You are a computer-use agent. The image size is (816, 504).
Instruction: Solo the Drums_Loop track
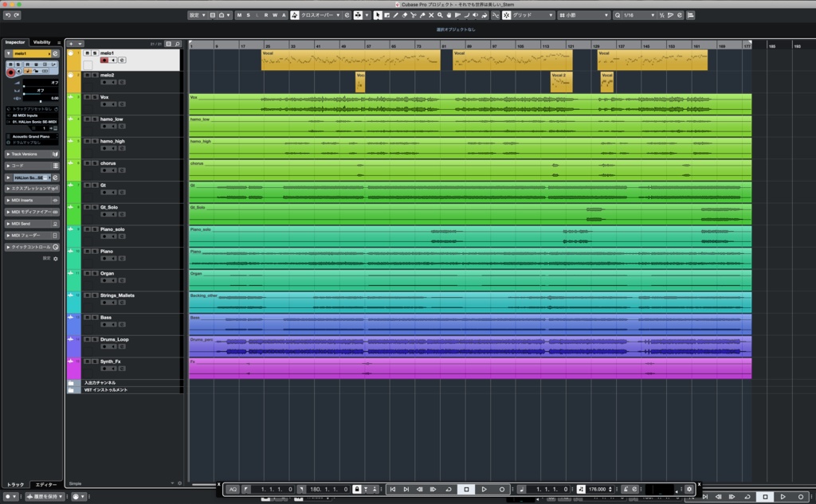(95, 339)
